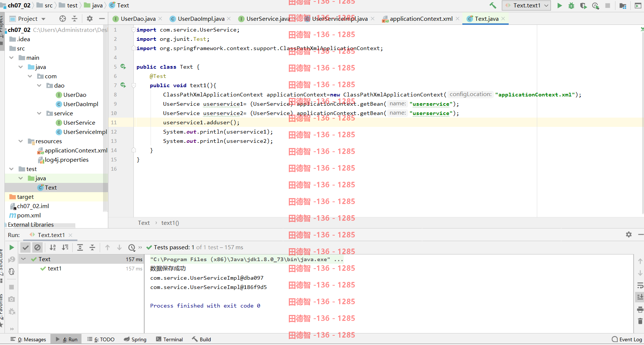Collapse all in Project panel
The height and width of the screenshot is (345, 644).
75,19
